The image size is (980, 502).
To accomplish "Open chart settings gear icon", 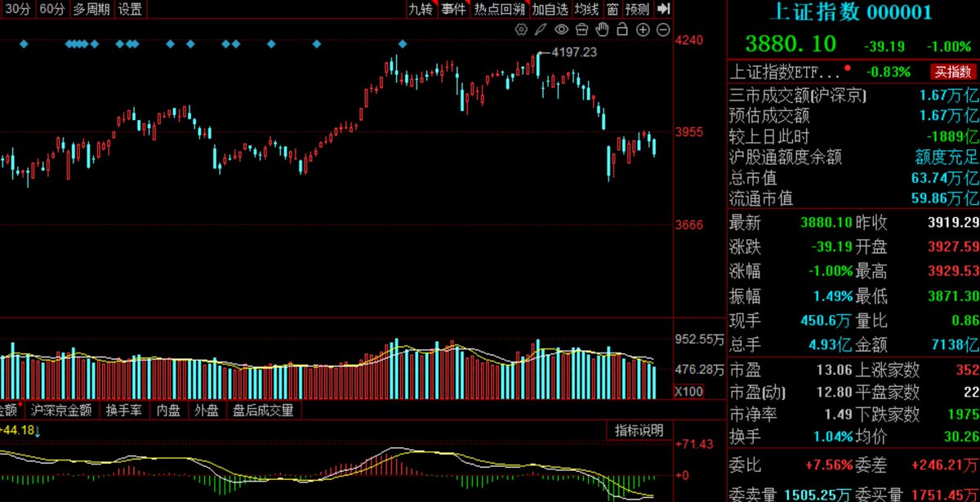I will click(x=522, y=30).
